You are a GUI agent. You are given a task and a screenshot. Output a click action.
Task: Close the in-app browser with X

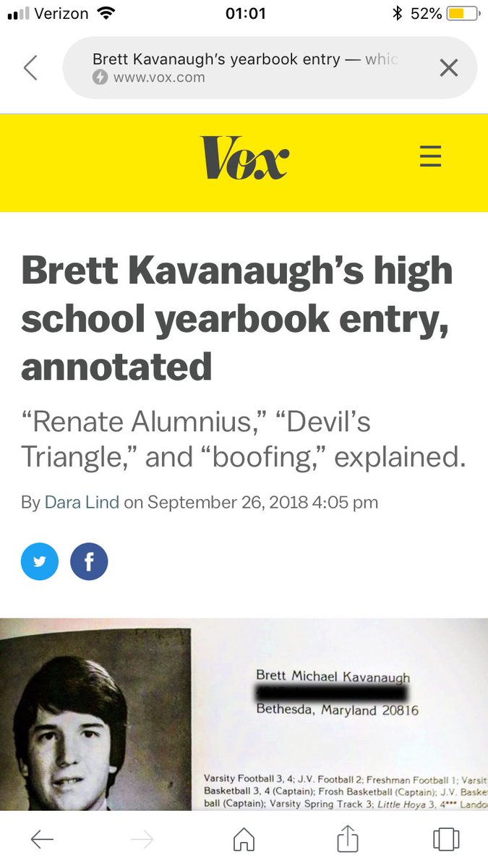[449, 68]
